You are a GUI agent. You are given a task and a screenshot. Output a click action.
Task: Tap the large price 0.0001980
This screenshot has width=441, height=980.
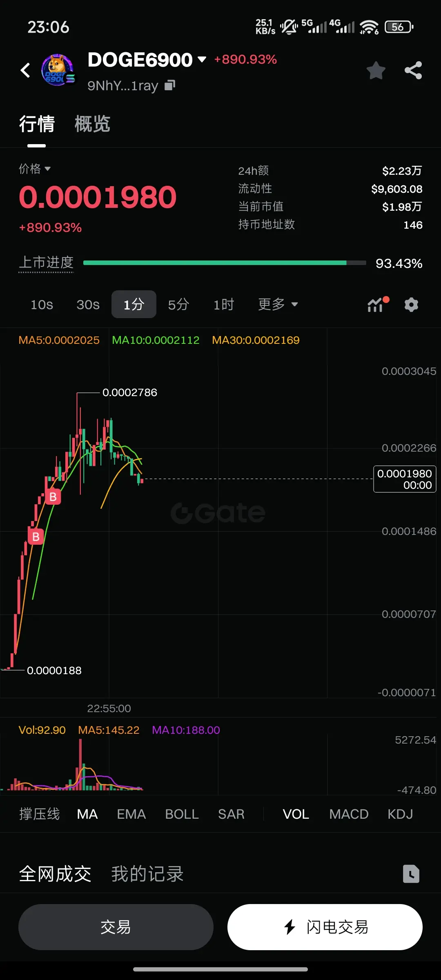tap(98, 197)
